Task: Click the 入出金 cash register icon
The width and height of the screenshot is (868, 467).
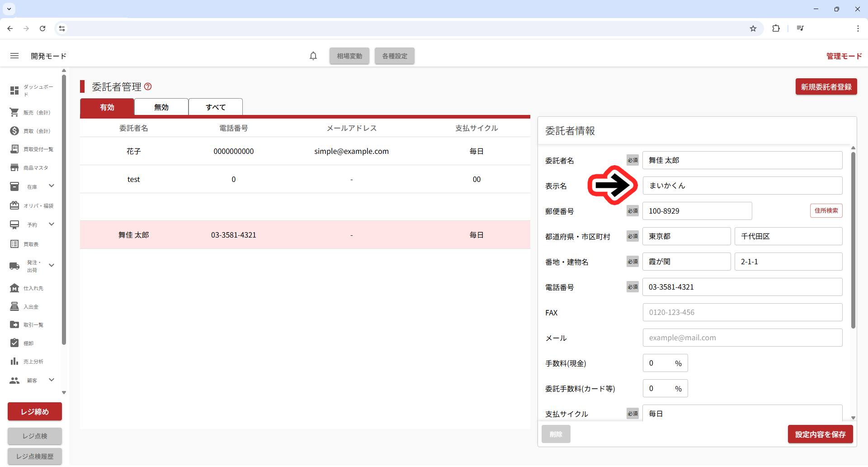Action: pyautogui.click(x=14, y=306)
